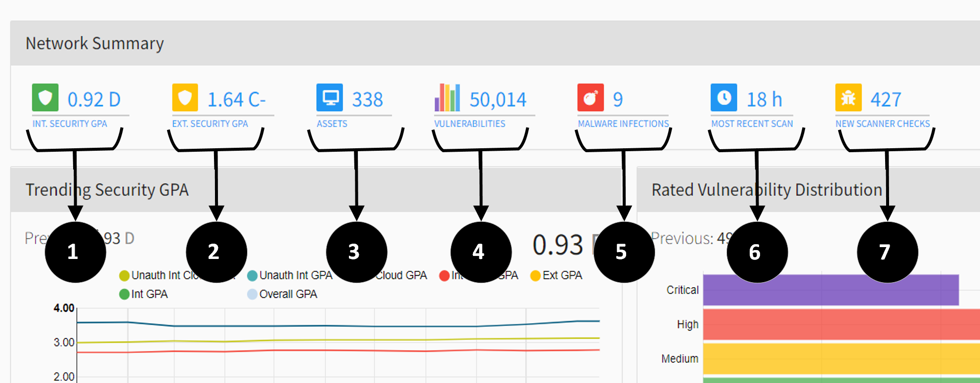Toggle the Int GPA legend series
The height and width of the screenshot is (383, 980).
click(144, 294)
